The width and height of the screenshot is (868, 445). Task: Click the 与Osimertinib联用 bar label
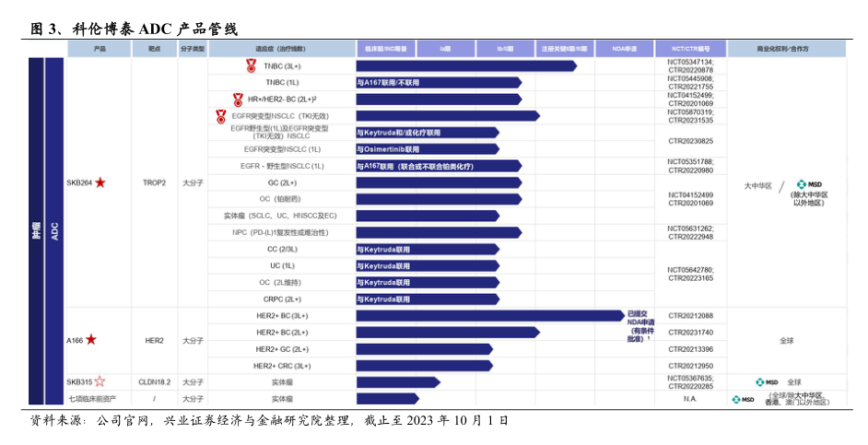[x=388, y=149]
